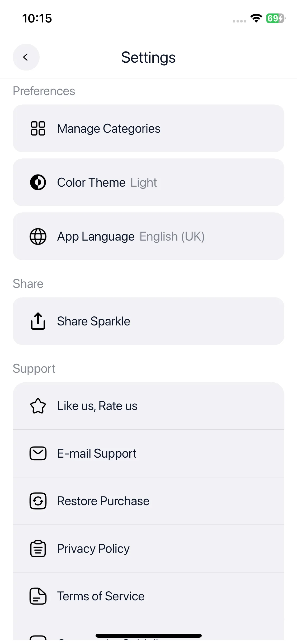This screenshot has width=297, height=644.
Task: Open the Terms of Service page
Action: pos(148,596)
